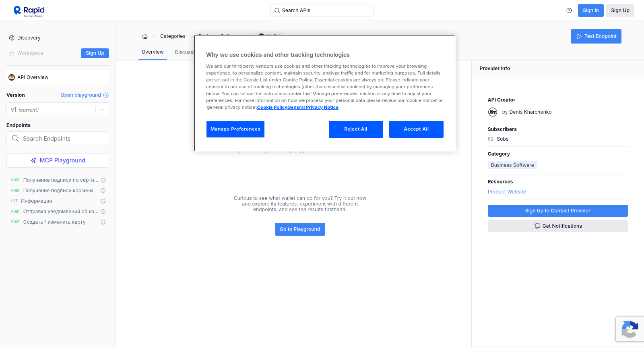Open the Discovery sidebar item
Image resolution: width=644 pixels, height=347 pixels.
29,38
